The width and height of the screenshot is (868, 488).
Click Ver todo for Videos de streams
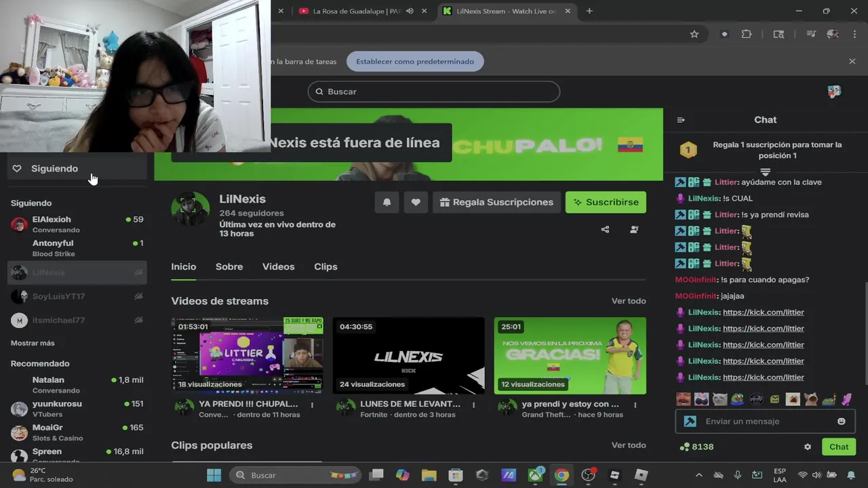point(629,301)
